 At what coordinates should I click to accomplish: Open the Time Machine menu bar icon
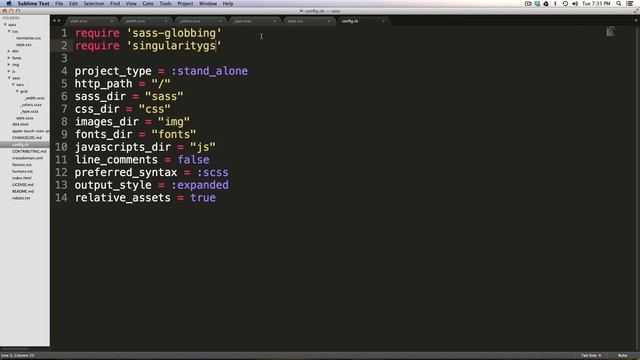pyautogui.click(x=565, y=4)
